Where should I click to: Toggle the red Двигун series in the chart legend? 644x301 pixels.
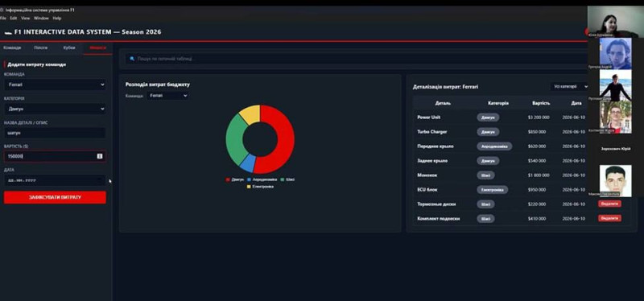(235, 179)
